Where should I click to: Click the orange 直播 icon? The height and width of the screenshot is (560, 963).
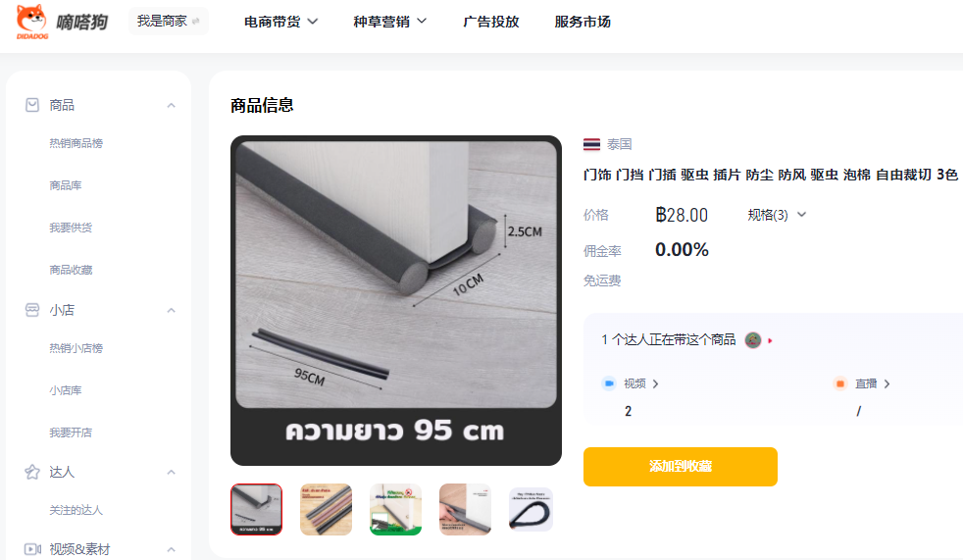[x=840, y=383]
